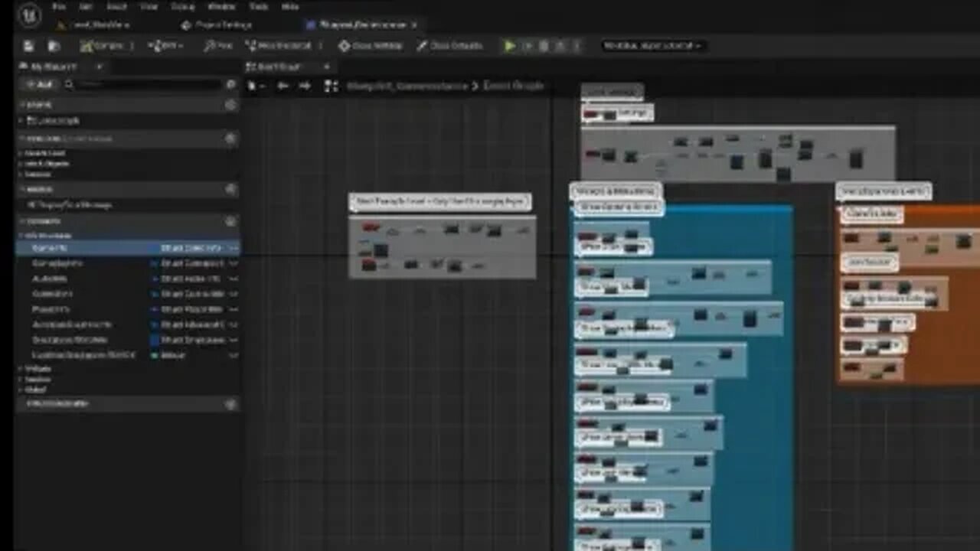Screen dimensions: 980x551
Task: Close the Event Graph tab
Action: (x=327, y=67)
